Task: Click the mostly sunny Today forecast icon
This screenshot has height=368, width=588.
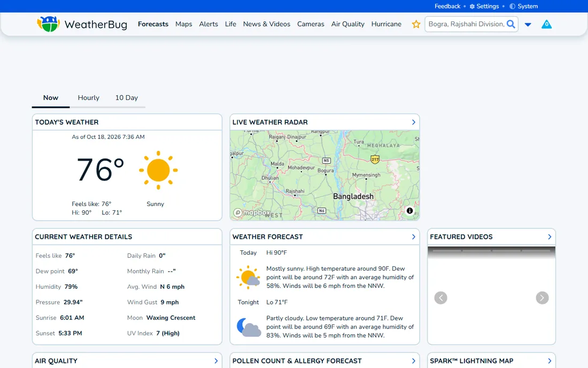Action: click(248, 277)
